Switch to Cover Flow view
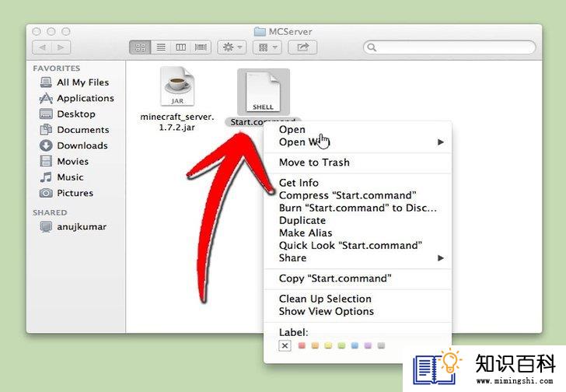Screen dimensions: 566x392 (201, 47)
